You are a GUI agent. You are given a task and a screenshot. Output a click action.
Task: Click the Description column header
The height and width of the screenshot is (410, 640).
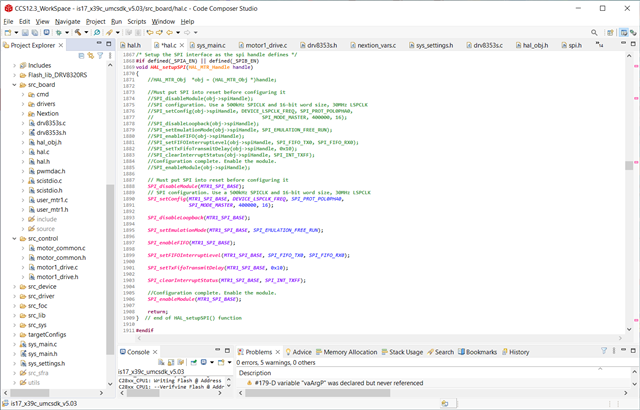(x=255, y=373)
